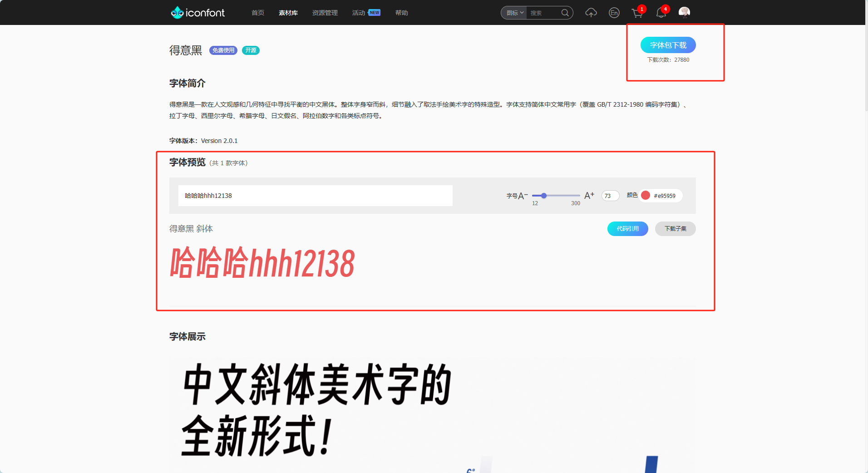Click the search magnifier icon
The height and width of the screenshot is (473, 868).
(565, 13)
